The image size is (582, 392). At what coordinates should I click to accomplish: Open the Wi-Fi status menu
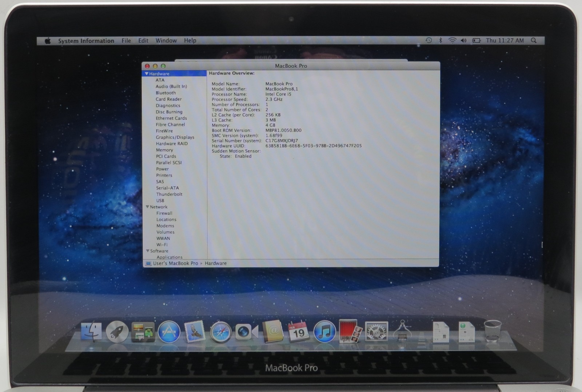[452, 40]
